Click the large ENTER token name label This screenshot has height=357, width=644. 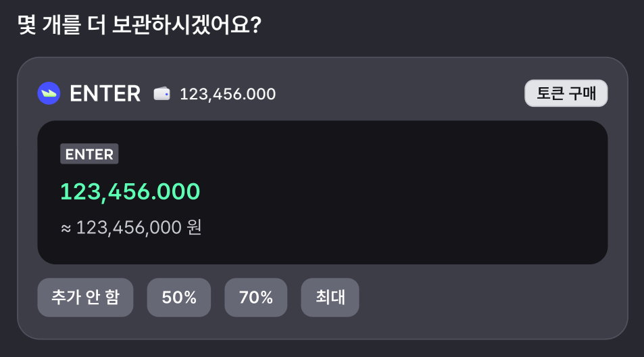[105, 94]
